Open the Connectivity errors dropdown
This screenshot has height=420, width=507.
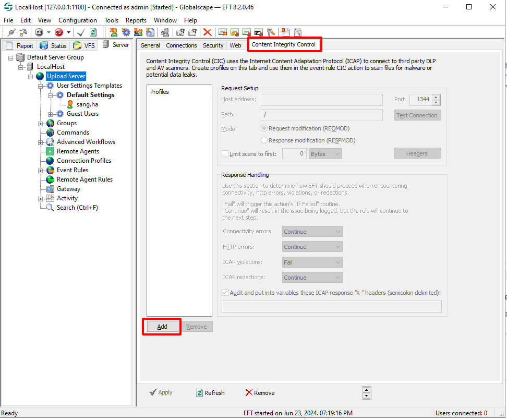point(312,232)
